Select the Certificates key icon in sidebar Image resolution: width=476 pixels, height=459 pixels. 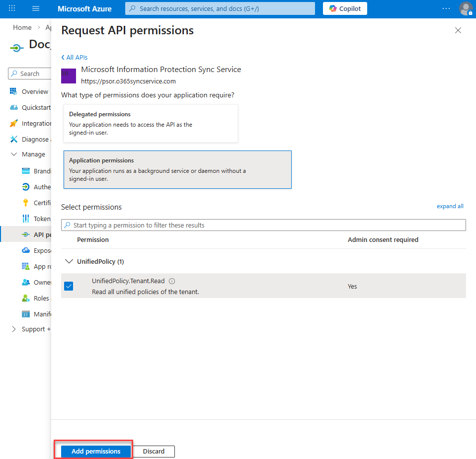click(26, 203)
